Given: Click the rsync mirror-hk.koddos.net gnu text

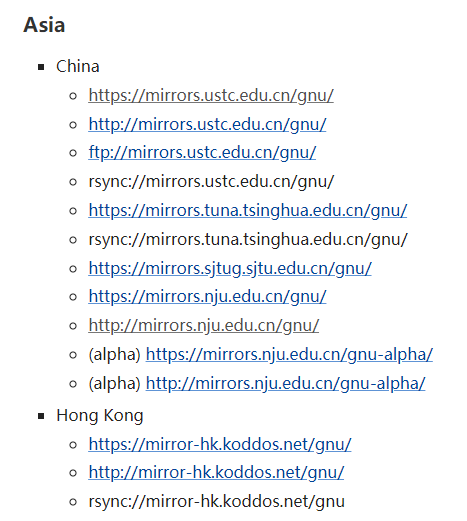Looking at the screenshot, I should click(x=216, y=501).
